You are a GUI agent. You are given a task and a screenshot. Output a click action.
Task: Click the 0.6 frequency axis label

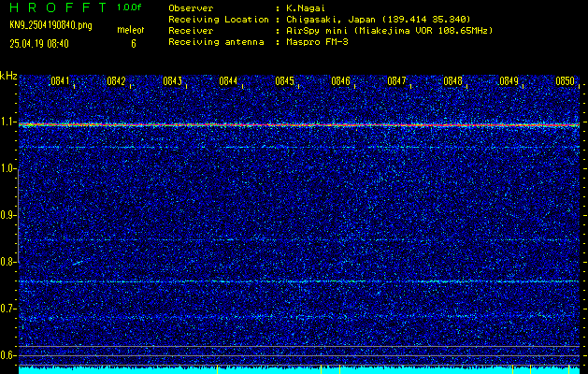(x=7, y=355)
